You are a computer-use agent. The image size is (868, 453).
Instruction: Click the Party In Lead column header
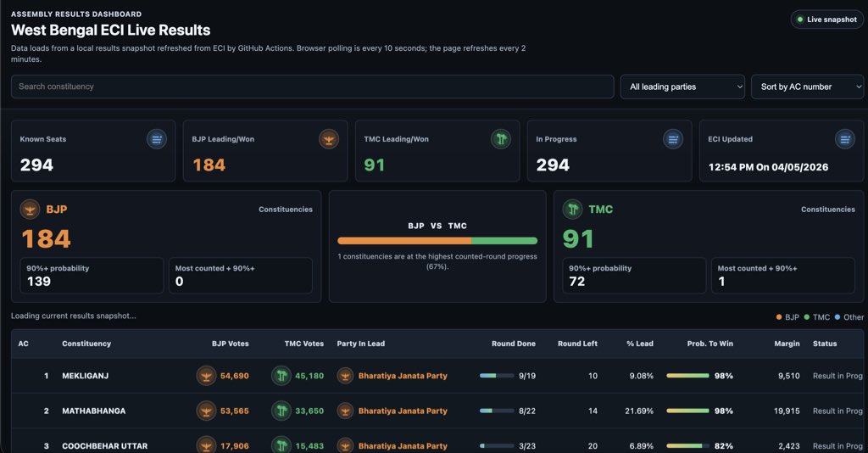(x=361, y=344)
